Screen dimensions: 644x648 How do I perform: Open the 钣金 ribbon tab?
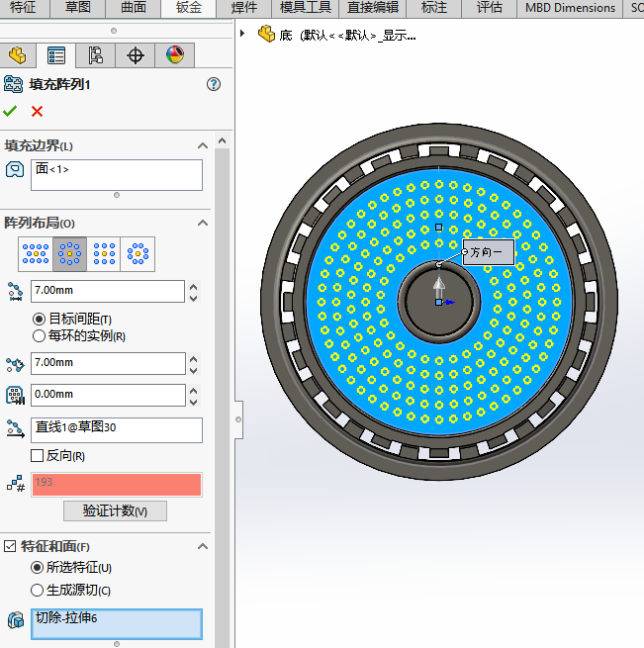click(x=189, y=8)
